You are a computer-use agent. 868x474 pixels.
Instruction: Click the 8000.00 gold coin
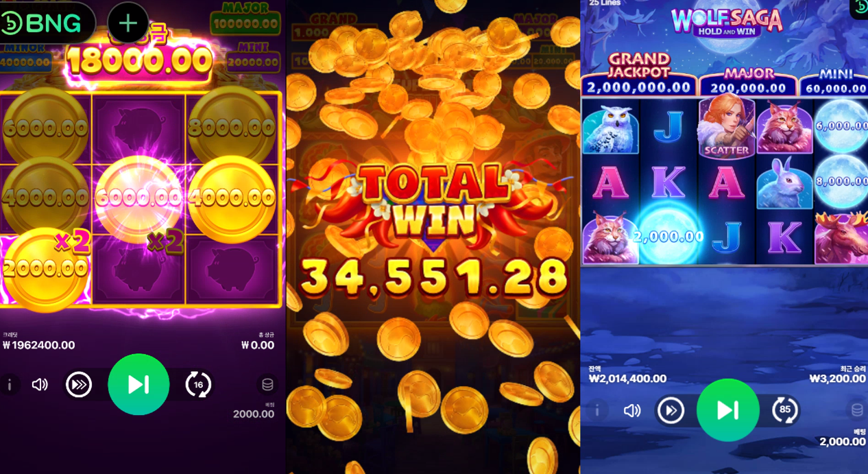231,127
